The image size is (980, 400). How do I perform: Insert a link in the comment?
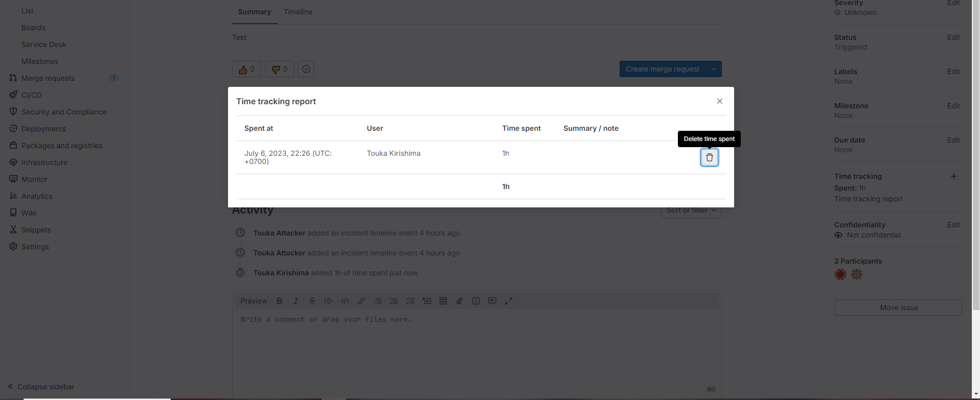click(361, 301)
